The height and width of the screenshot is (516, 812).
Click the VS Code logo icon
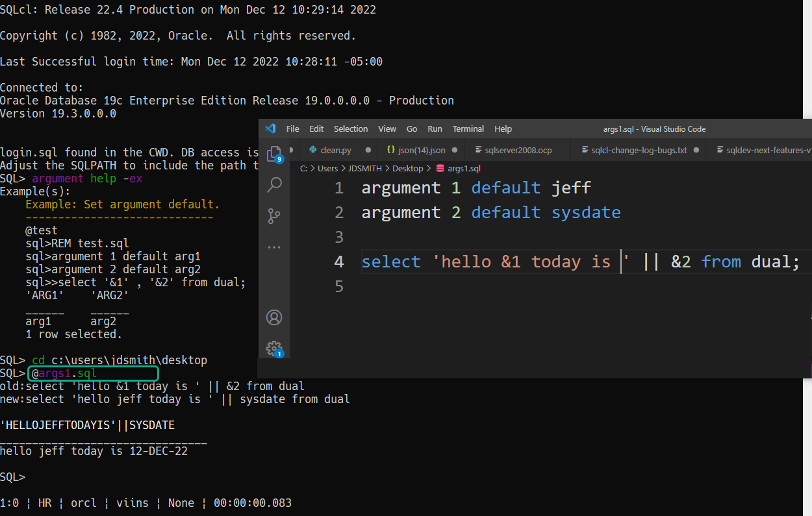pos(271,129)
